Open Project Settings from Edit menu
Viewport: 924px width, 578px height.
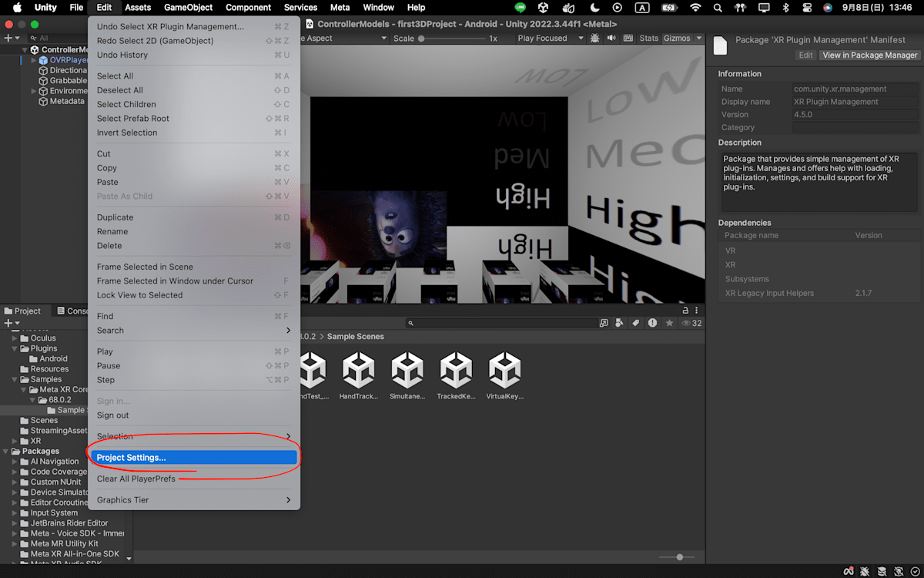(193, 458)
